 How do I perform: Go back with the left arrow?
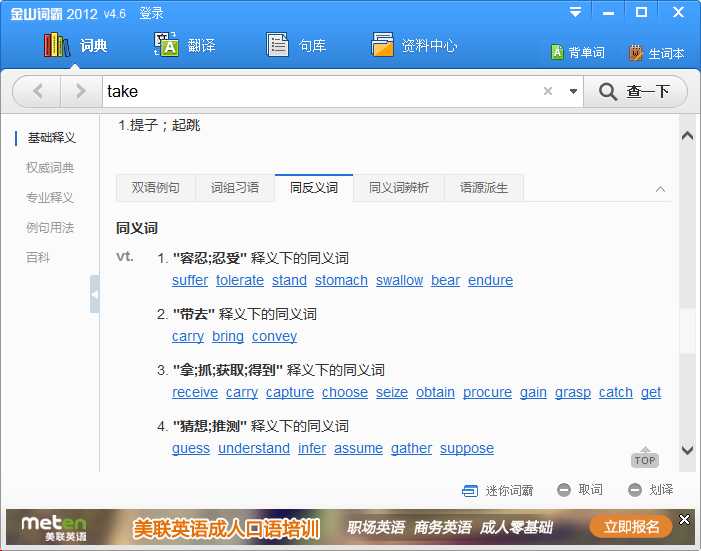[x=38, y=91]
